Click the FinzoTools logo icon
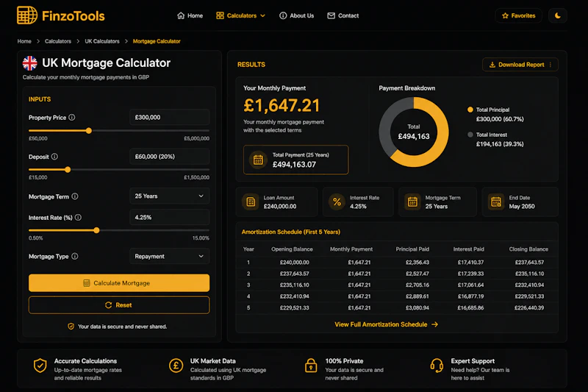This screenshot has height=392, width=588. click(x=27, y=15)
